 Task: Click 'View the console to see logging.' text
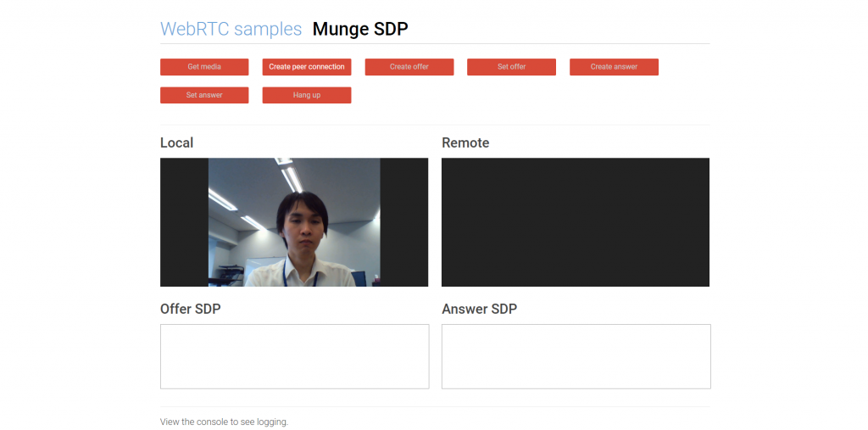click(224, 422)
